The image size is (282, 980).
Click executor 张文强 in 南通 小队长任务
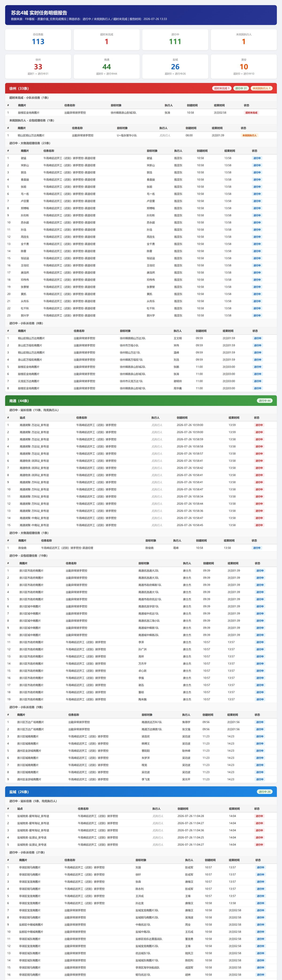(186, 729)
